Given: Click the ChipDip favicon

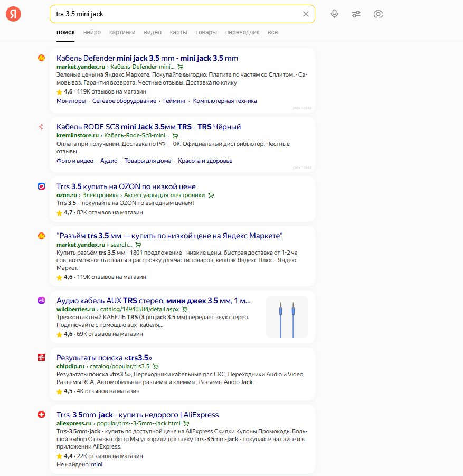Looking at the screenshot, I should 42,357.
